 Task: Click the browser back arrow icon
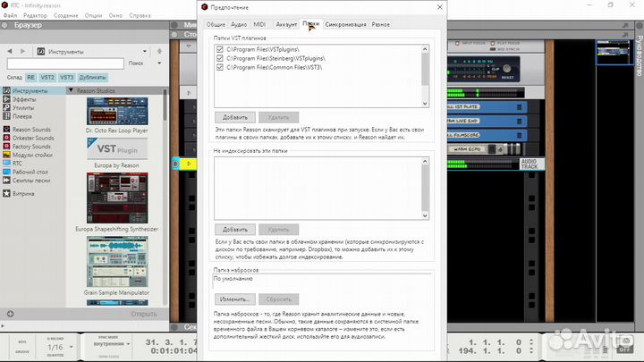pos(8,50)
